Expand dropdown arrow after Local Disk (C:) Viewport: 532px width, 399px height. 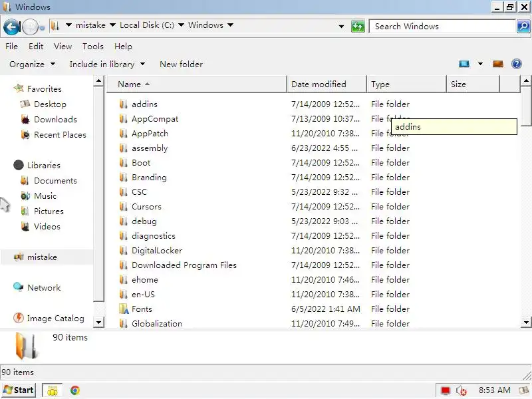[x=181, y=25]
